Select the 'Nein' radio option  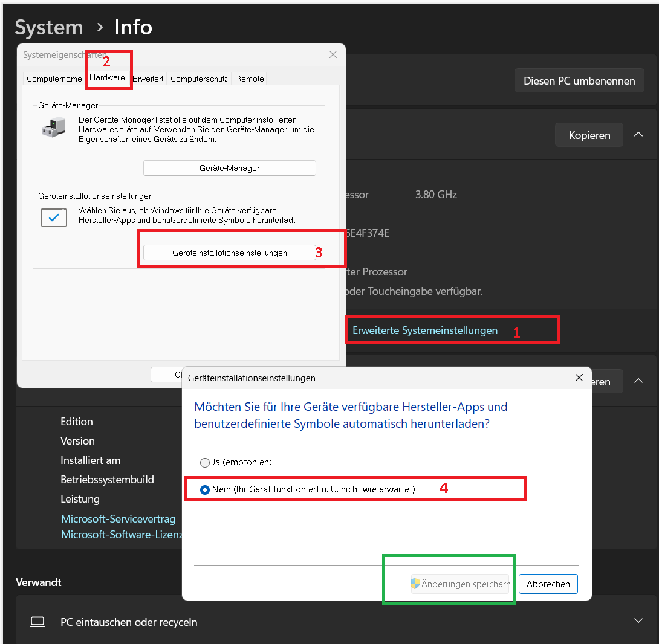205,490
